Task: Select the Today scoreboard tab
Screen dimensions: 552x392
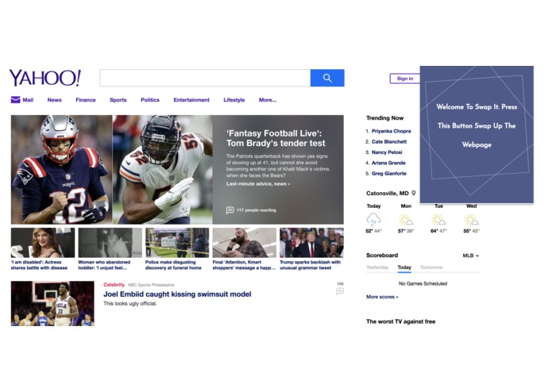Action: point(404,267)
